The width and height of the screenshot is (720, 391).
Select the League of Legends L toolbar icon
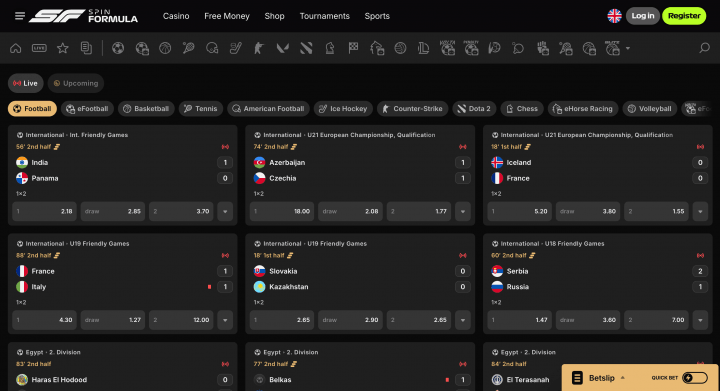pos(424,48)
